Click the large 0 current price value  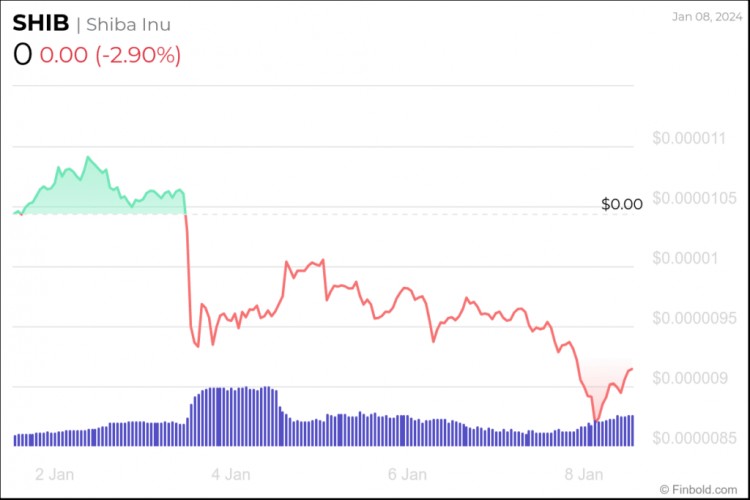[x=22, y=55]
